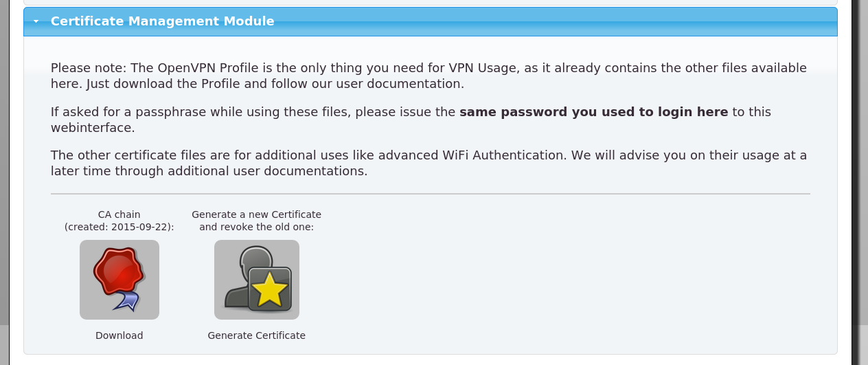The image size is (868, 365).
Task: Collapse the Certificate Management Module arrow
Action: 36,22
